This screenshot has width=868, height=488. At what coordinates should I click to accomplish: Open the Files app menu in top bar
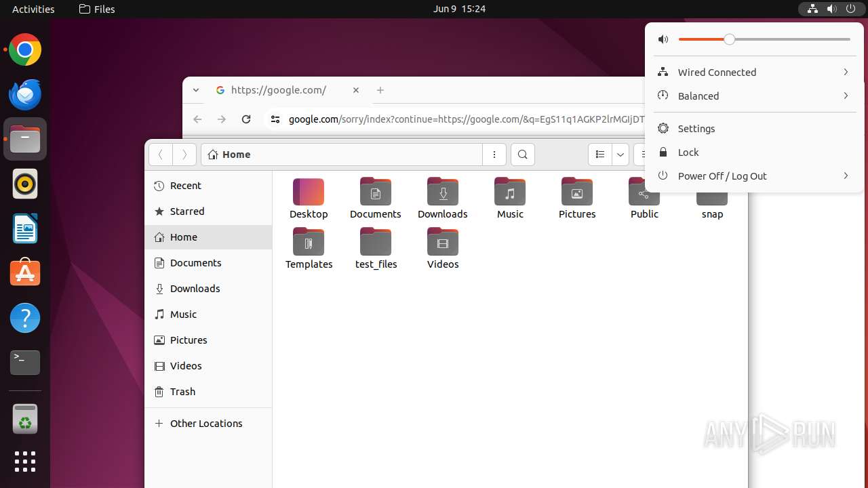tap(97, 9)
